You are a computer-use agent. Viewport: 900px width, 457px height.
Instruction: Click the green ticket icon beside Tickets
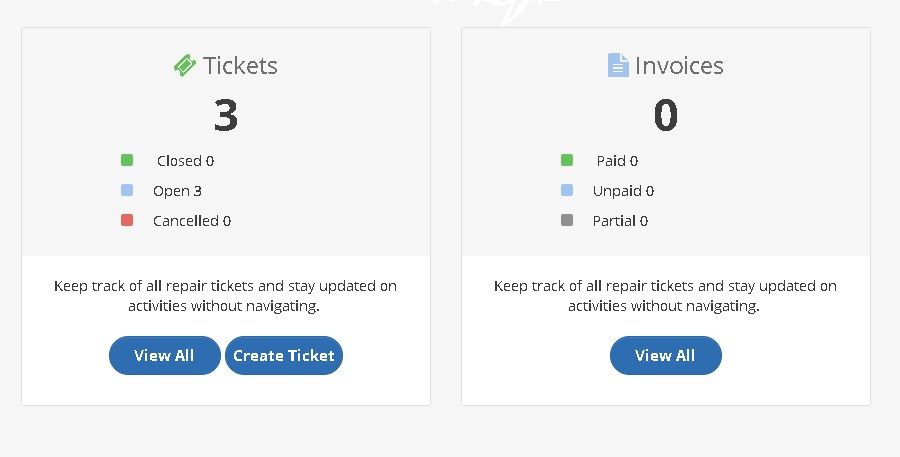tap(185, 66)
